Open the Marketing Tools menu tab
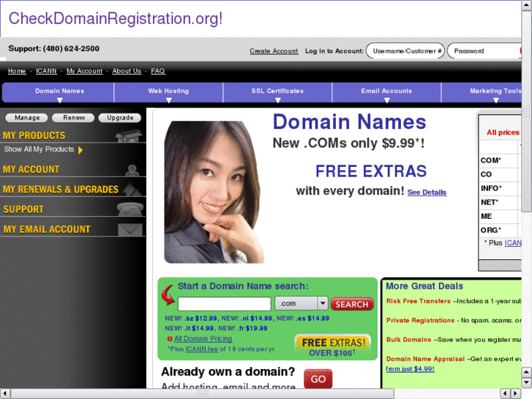 pyautogui.click(x=482, y=92)
